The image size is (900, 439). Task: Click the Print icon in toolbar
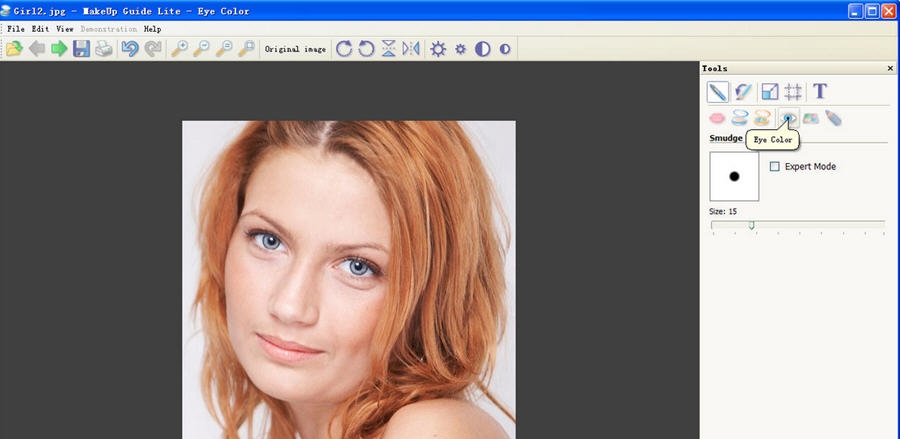click(x=104, y=49)
